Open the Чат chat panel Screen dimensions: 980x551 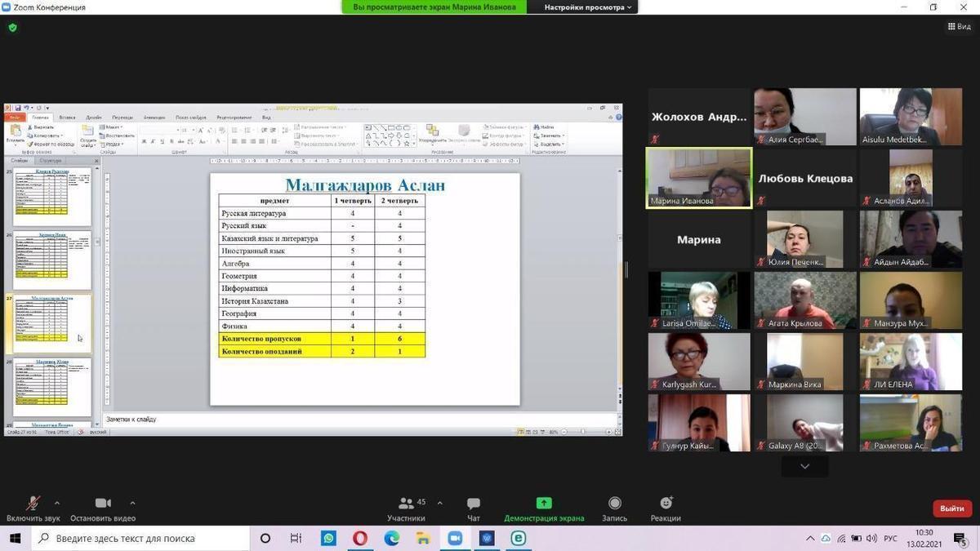tap(474, 504)
